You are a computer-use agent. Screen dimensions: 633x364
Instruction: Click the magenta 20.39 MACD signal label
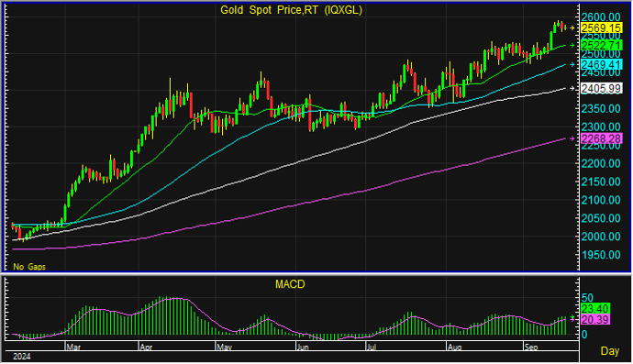click(595, 320)
